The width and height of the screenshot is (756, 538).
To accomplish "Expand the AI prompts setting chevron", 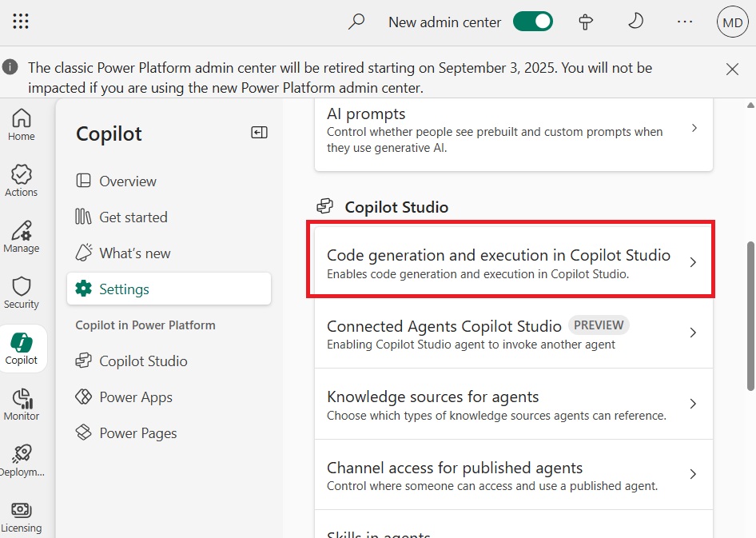I will (694, 128).
